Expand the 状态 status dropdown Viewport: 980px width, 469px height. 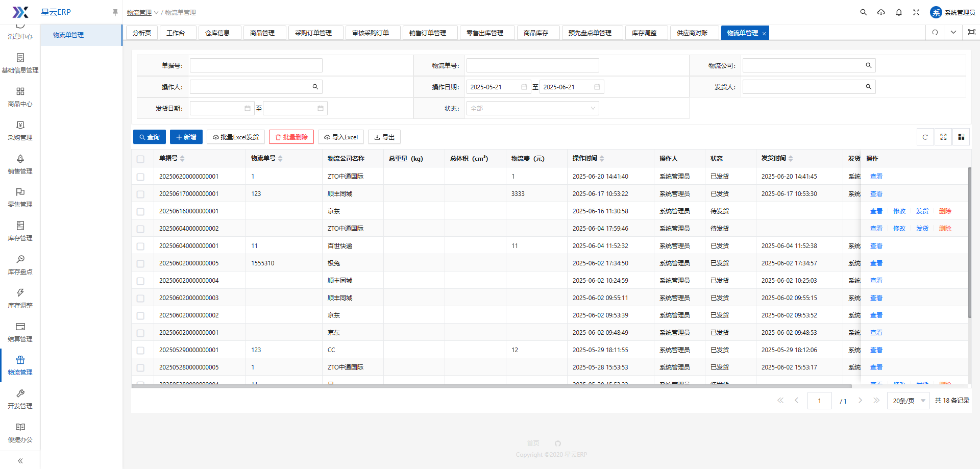click(x=532, y=108)
